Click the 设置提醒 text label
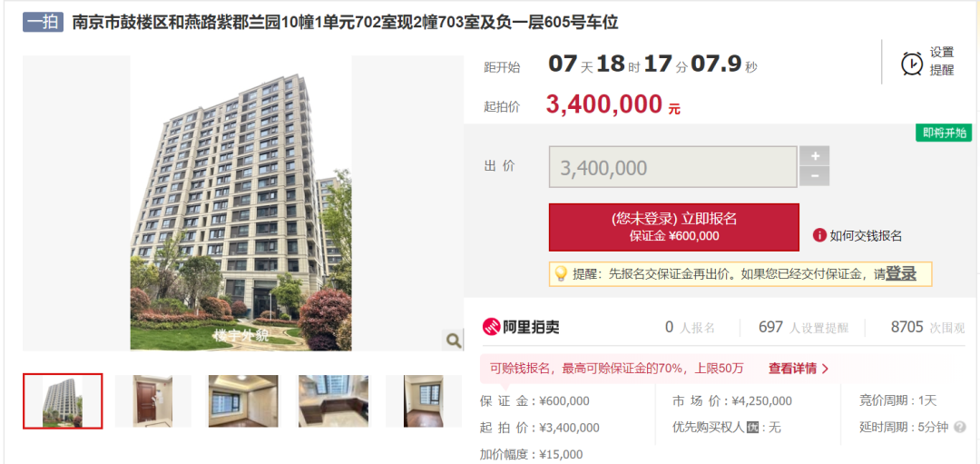Screen dimensions: 980x464 (x=942, y=62)
